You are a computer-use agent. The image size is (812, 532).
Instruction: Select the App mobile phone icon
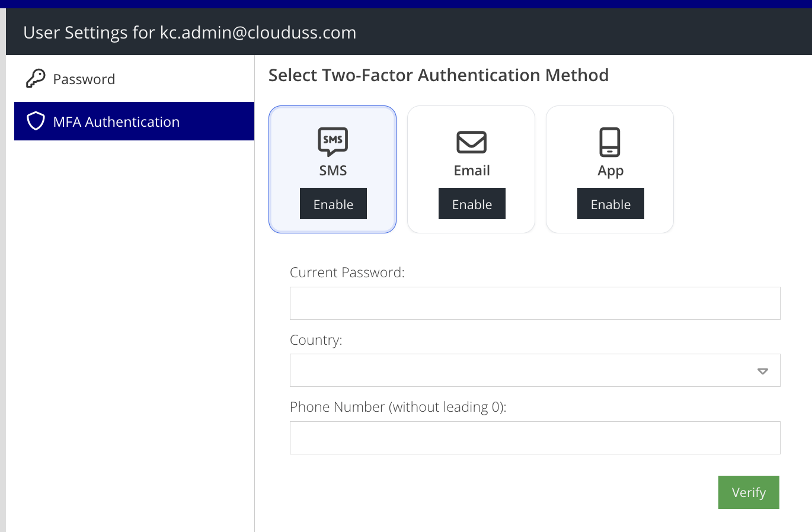[x=610, y=142]
